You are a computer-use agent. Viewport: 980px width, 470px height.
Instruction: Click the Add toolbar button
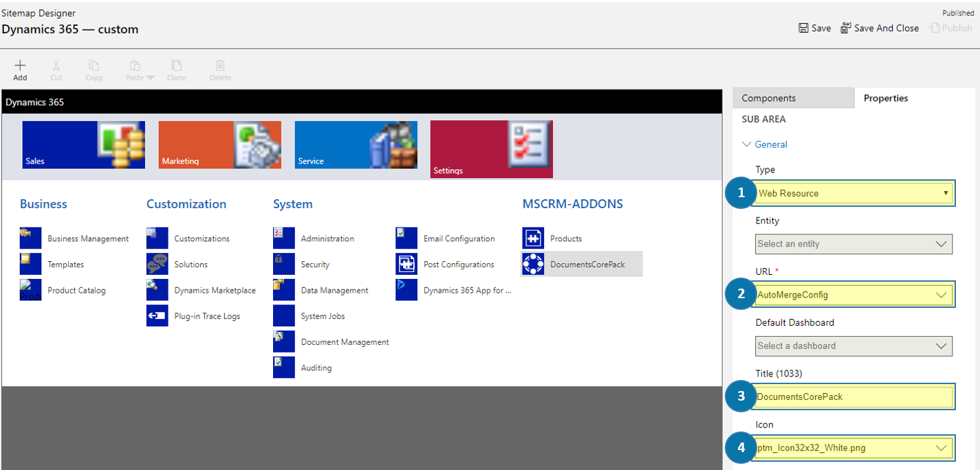[x=20, y=69]
